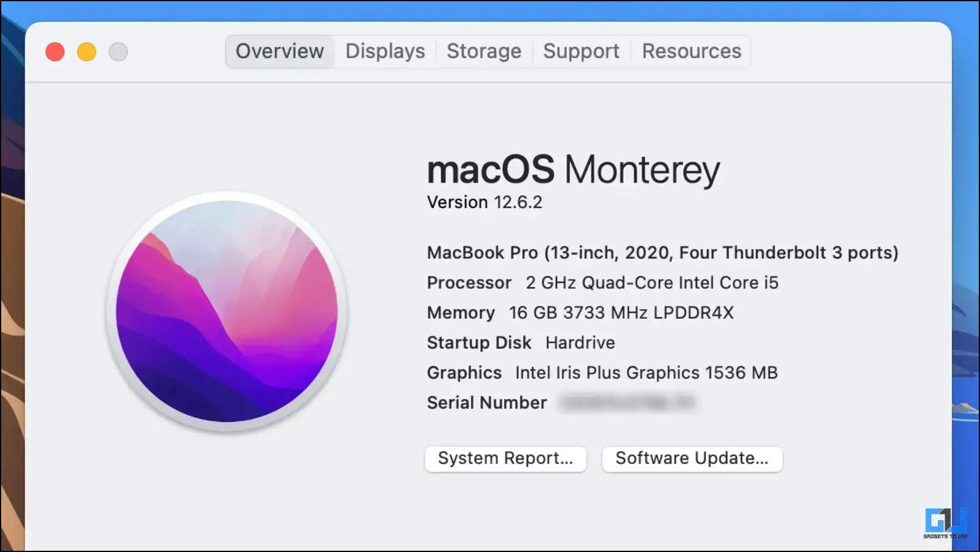The height and width of the screenshot is (552, 980).
Task: Click the macOS Monterey title heading
Action: 573,169
